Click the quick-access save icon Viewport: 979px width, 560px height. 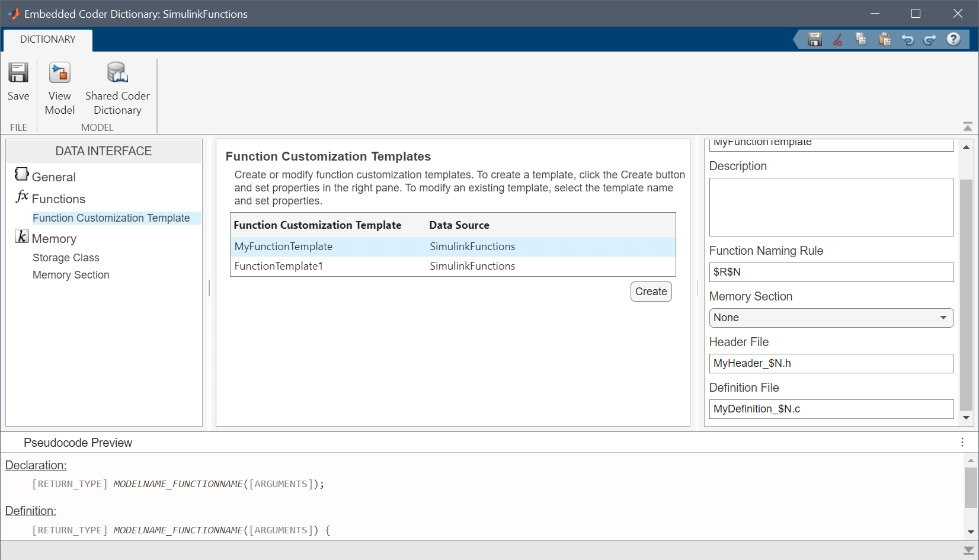[x=815, y=40]
